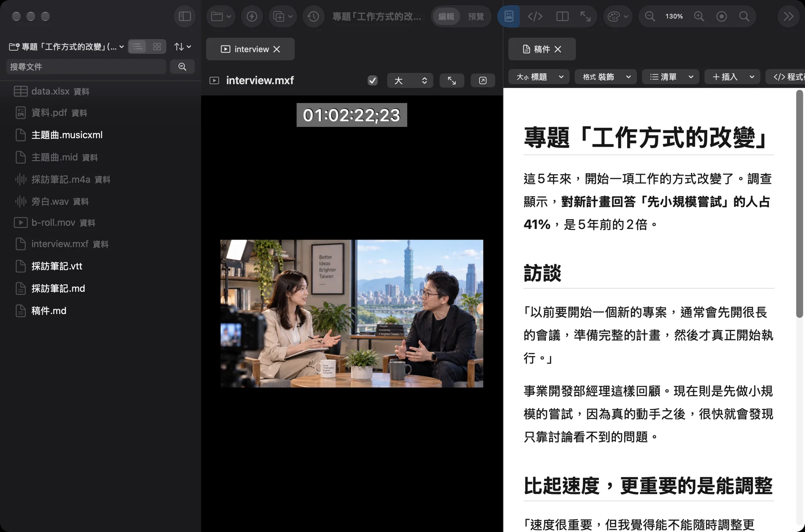805x532 pixels.
Task: Show source code view icon
Action: click(x=535, y=16)
